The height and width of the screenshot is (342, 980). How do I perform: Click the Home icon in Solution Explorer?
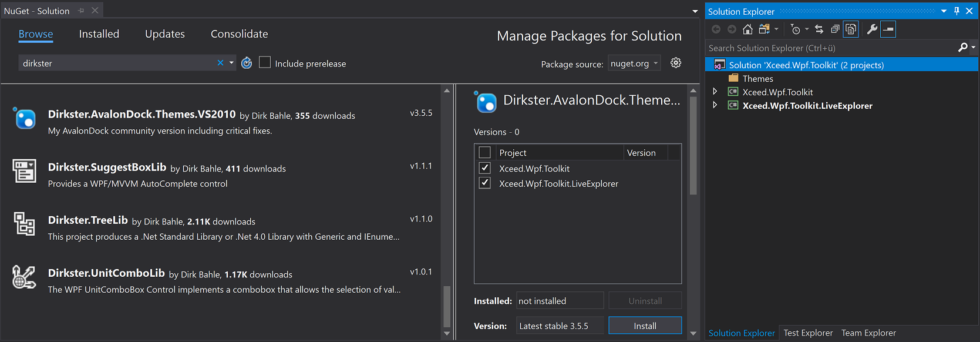point(747,29)
